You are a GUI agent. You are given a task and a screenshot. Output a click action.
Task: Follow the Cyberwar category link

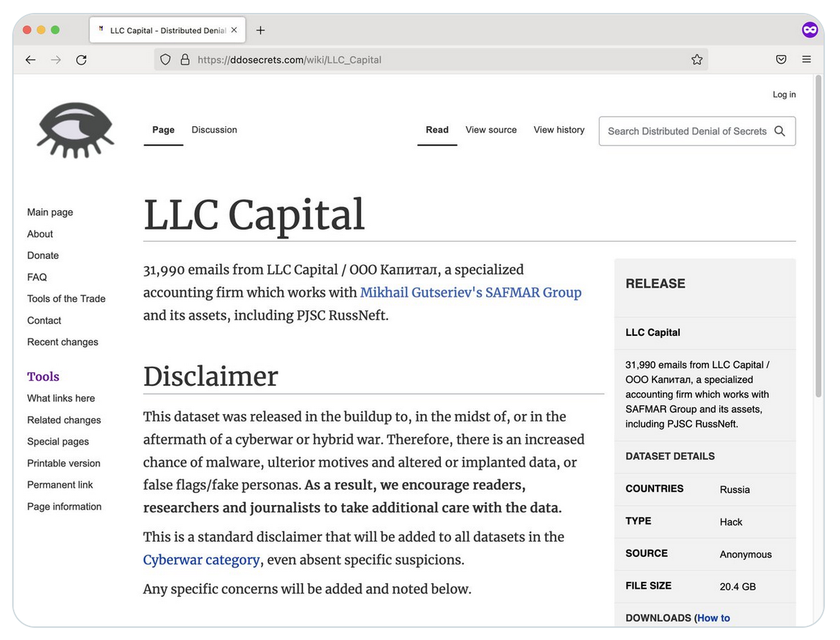pos(202,560)
